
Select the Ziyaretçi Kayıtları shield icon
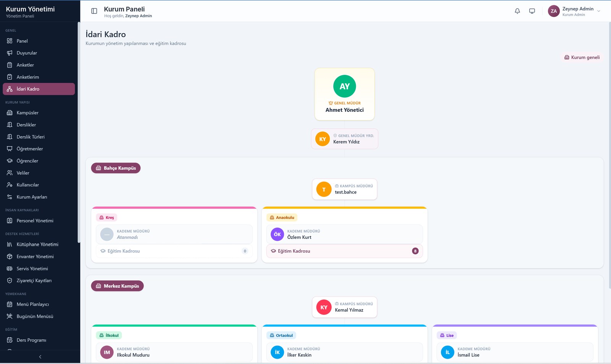coord(10,280)
